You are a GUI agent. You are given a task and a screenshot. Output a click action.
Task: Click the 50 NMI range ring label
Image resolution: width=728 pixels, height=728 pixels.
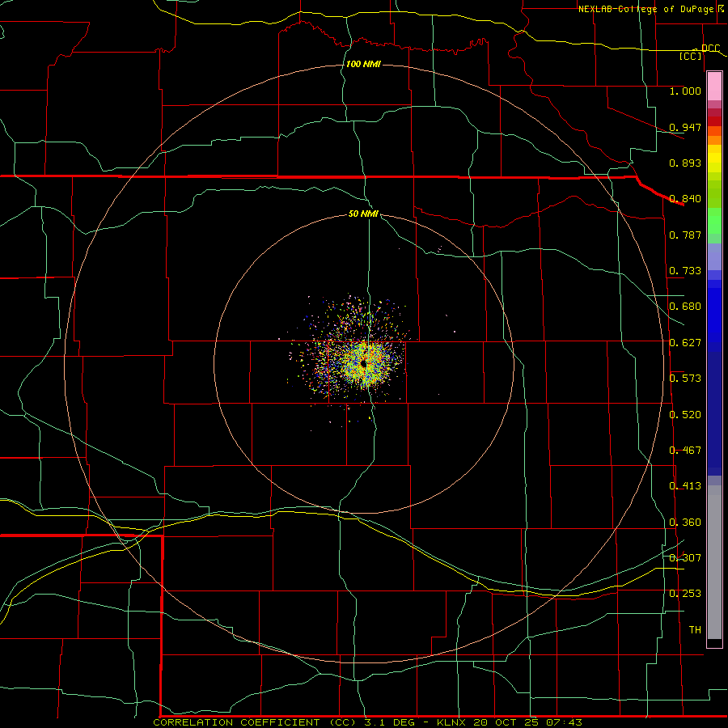pos(363,214)
